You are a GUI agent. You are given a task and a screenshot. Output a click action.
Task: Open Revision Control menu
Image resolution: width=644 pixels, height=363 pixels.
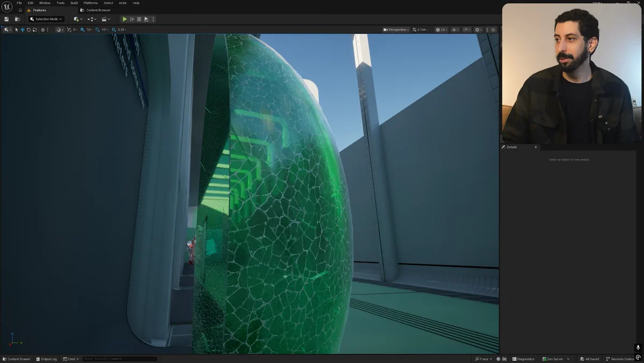(x=620, y=359)
